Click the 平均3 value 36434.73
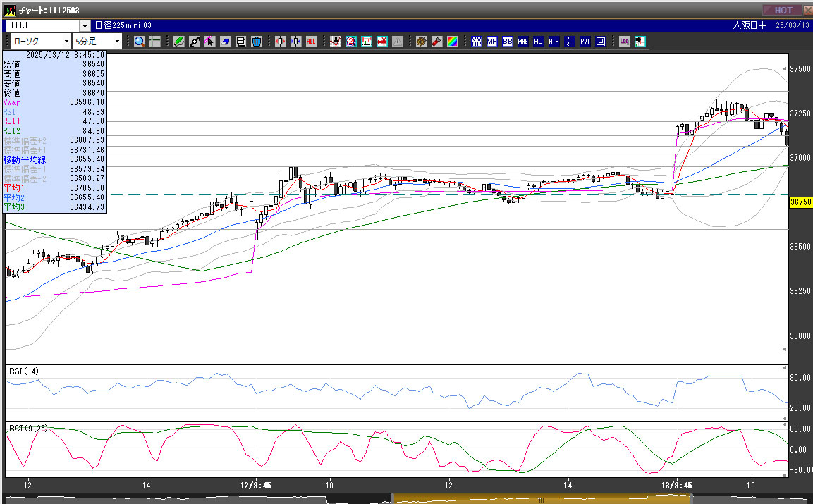 [x=87, y=207]
